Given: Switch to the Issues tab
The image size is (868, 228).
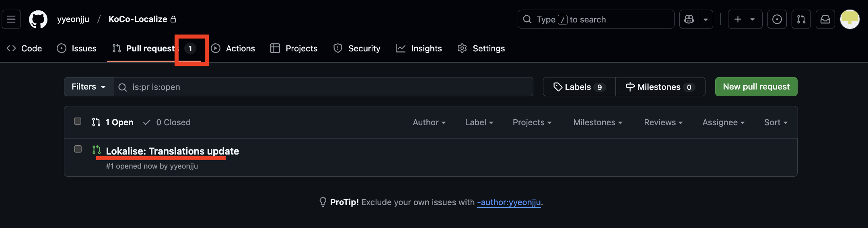Looking at the screenshot, I should (76, 49).
